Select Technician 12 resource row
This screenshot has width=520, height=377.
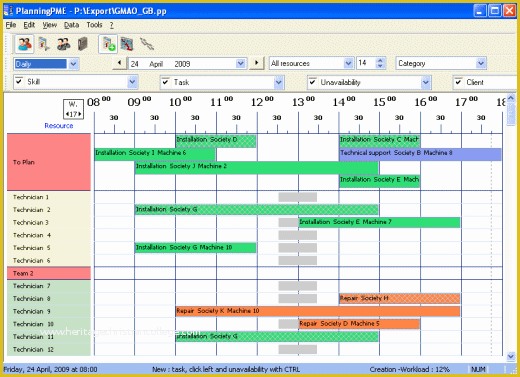pos(49,349)
